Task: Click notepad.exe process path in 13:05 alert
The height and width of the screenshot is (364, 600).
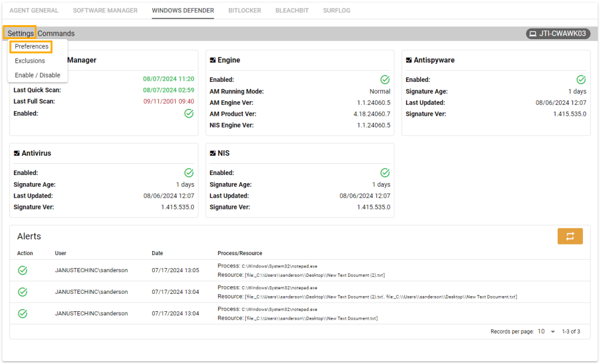Action: 279,266
